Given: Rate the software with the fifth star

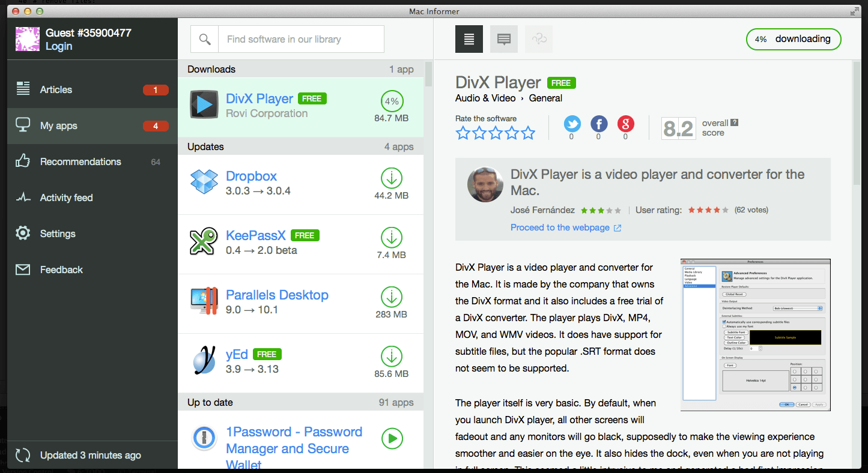Looking at the screenshot, I should coord(528,133).
